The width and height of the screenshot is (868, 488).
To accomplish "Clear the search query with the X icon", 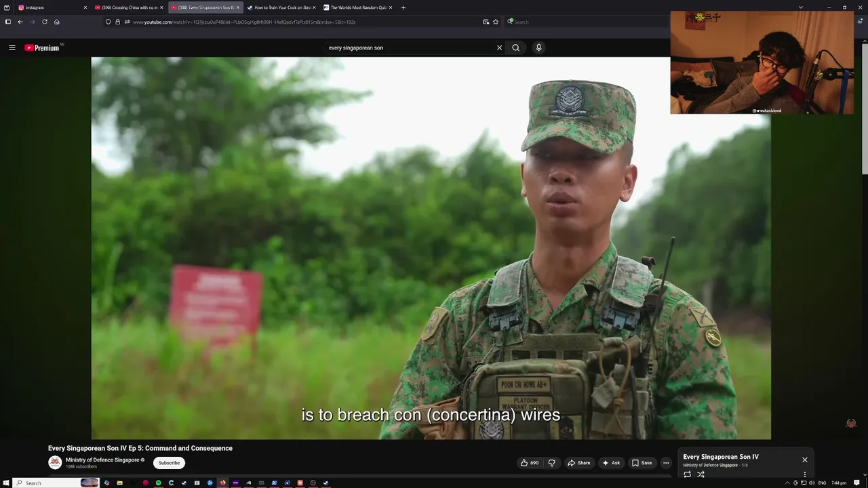I will pyautogui.click(x=499, y=47).
